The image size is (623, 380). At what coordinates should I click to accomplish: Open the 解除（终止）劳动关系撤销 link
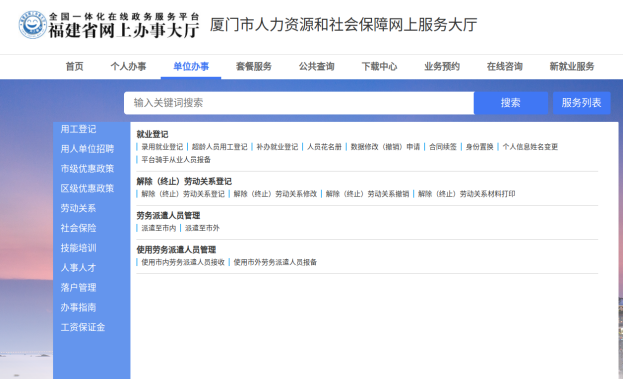point(367,194)
